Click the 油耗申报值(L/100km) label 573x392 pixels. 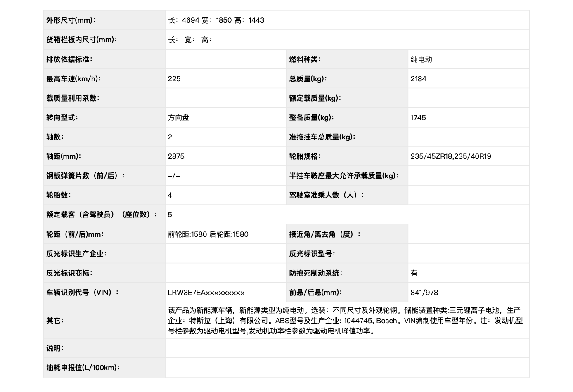[x=83, y=368]
